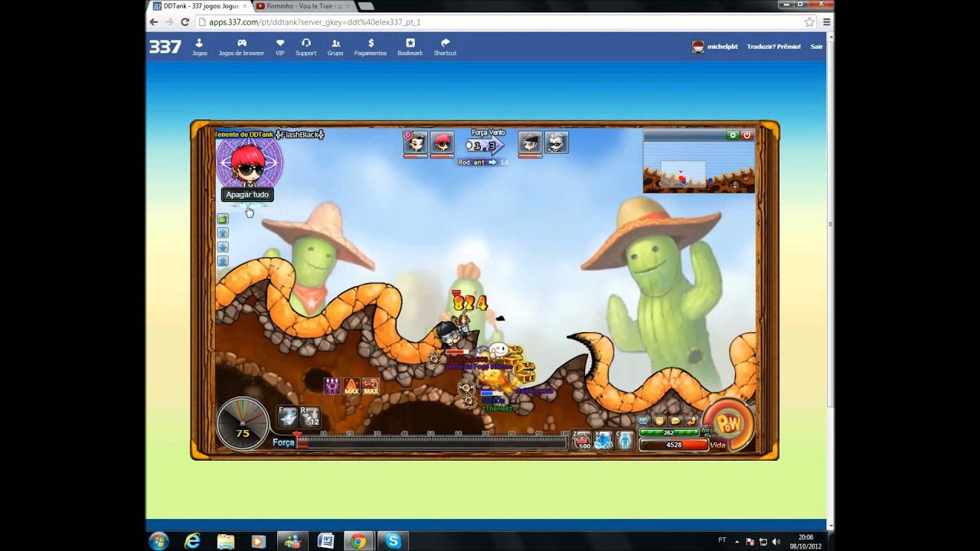Screen dimensions: 980x551
Task: Click the red power exit button on minimap
Action: 747,135
